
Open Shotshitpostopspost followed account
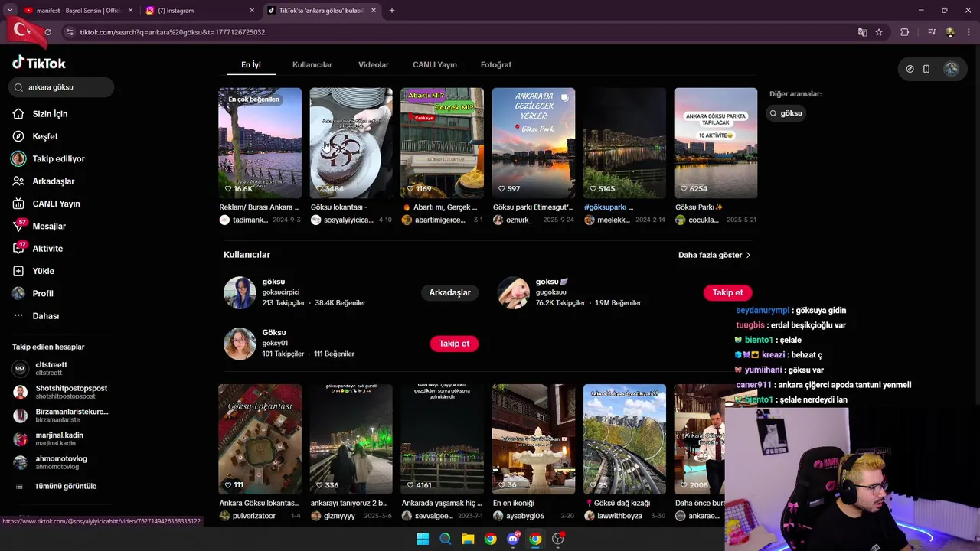pyautogui.click(x=61, y=392)
